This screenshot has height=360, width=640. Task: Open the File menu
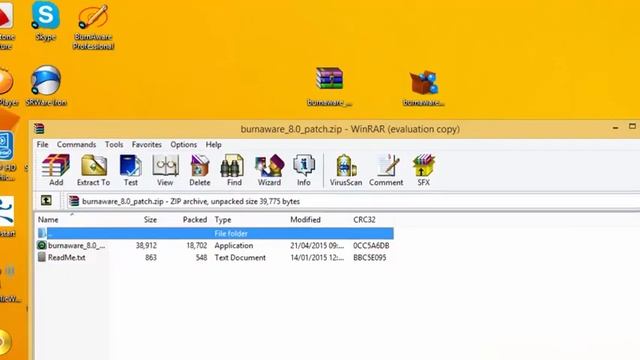click(42, 144)
